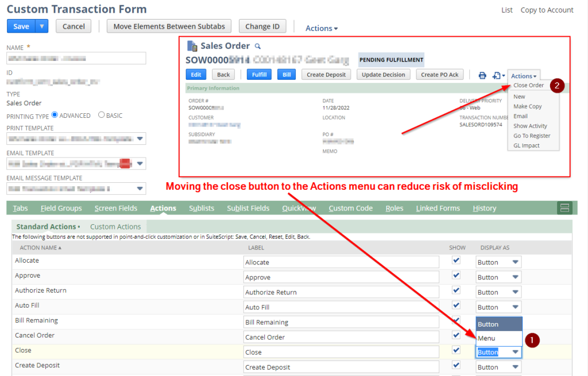This screenshot has width=588, height=376.
Task: Open the History subtab
Action: click(x=484, y=208)
